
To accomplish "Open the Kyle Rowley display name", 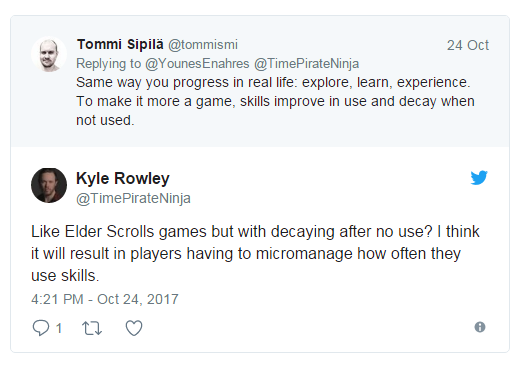I will 123,178.
